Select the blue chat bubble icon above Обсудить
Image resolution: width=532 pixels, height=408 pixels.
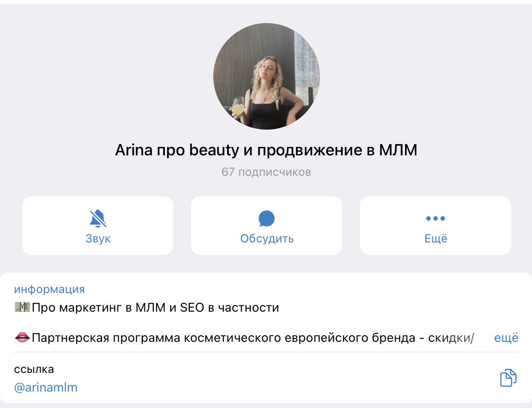pos(266,218)
